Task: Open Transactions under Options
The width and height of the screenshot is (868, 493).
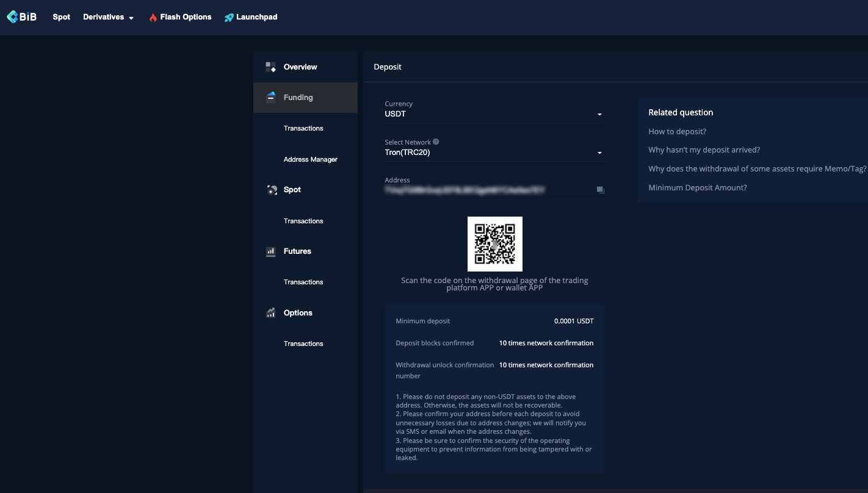Action: tap(303, 344)
